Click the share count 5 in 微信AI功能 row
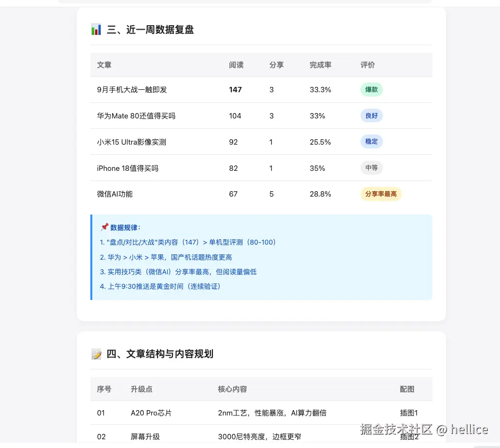The height and width of the screenshot is (448, 500). pyautogui.click(x=271, y=194)
